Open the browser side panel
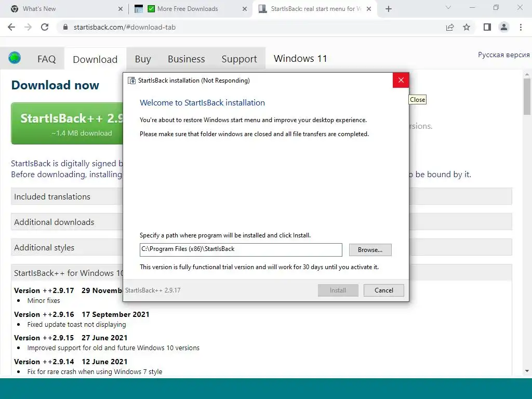Viewport: 532px width, 399px height. [487, 27]
